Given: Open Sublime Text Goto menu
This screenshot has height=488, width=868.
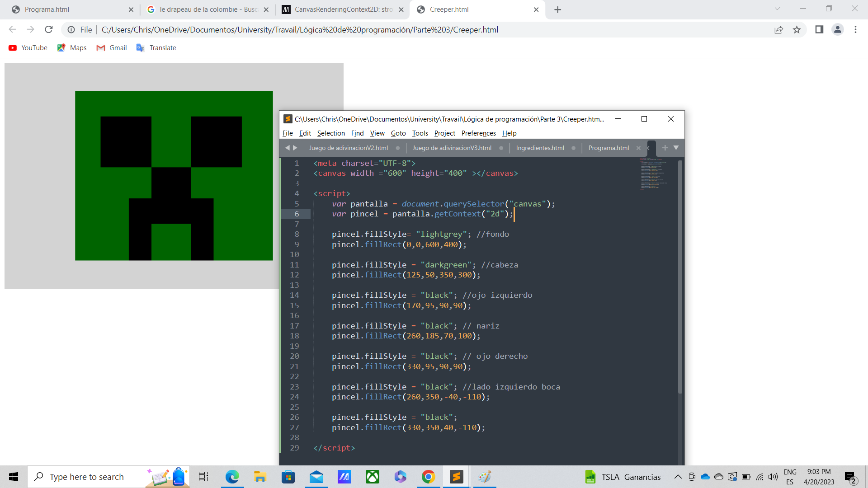Looking at the screenshot, I should 398,133.
